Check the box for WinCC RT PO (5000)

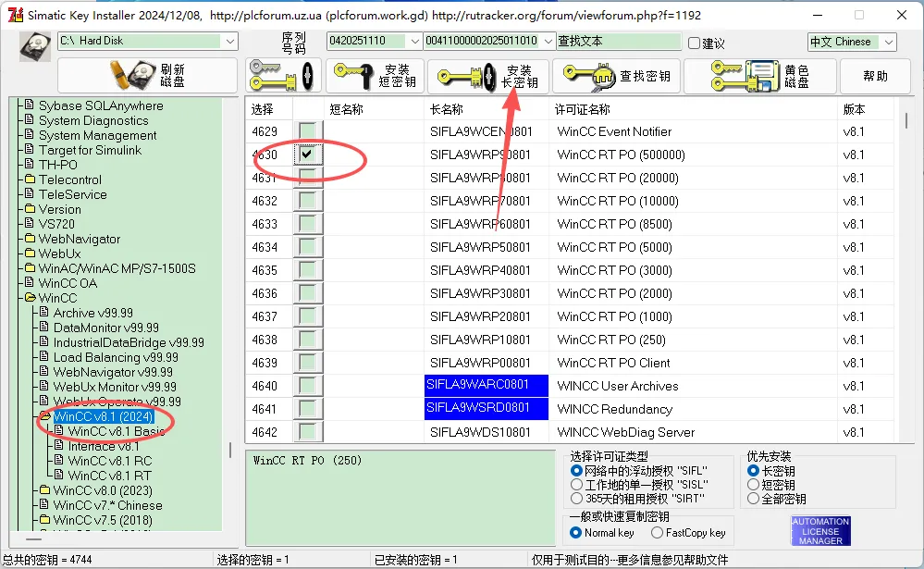[x=307, y=247]
